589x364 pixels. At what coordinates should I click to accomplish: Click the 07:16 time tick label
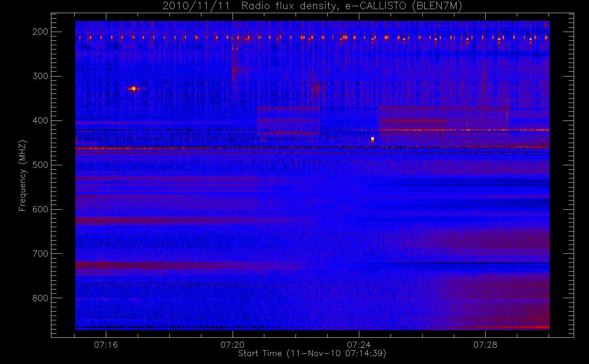tap(106, 345)
